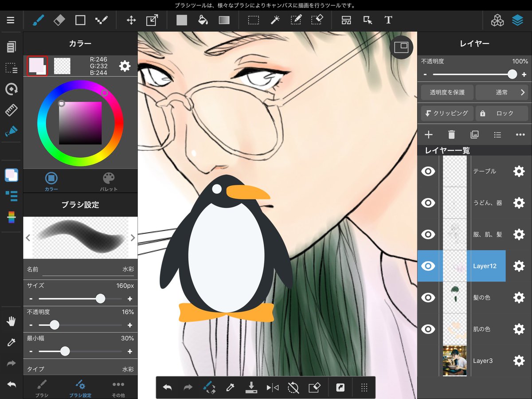Increase layer opacity plus button

pyautogui.click(x=524, y=74)
